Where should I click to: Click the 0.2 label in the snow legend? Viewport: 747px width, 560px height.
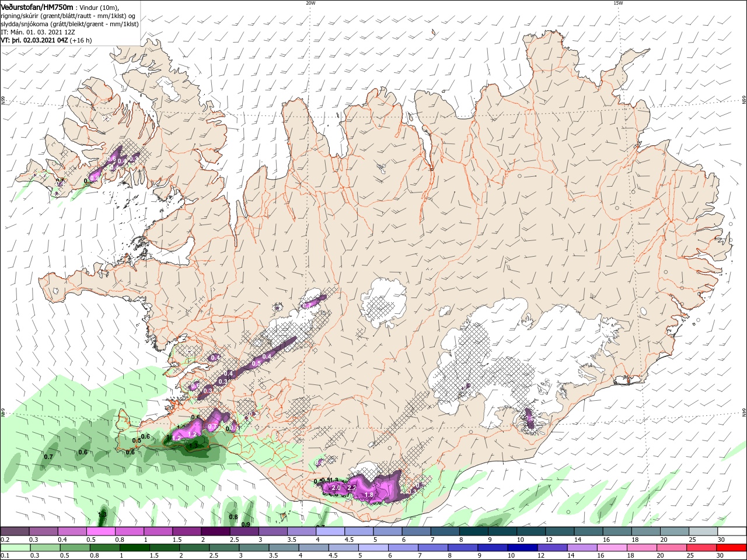pos(5,540)
